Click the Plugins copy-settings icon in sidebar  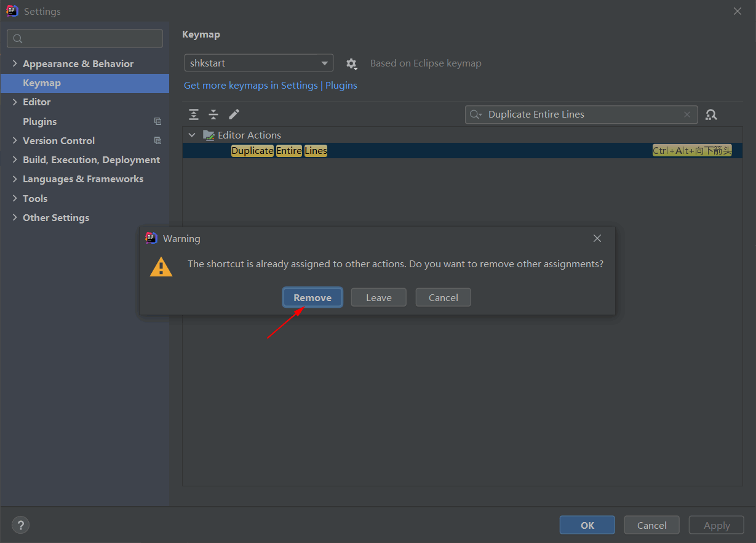click(158, 122)
